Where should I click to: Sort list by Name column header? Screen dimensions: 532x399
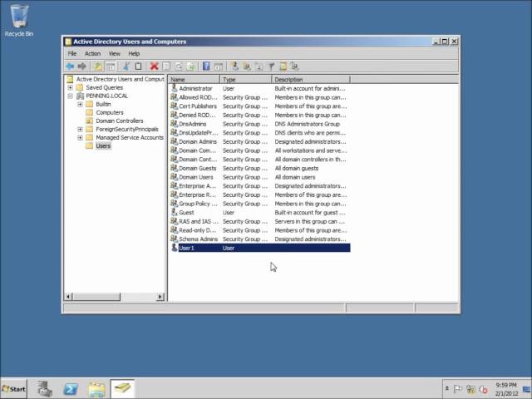194,80
